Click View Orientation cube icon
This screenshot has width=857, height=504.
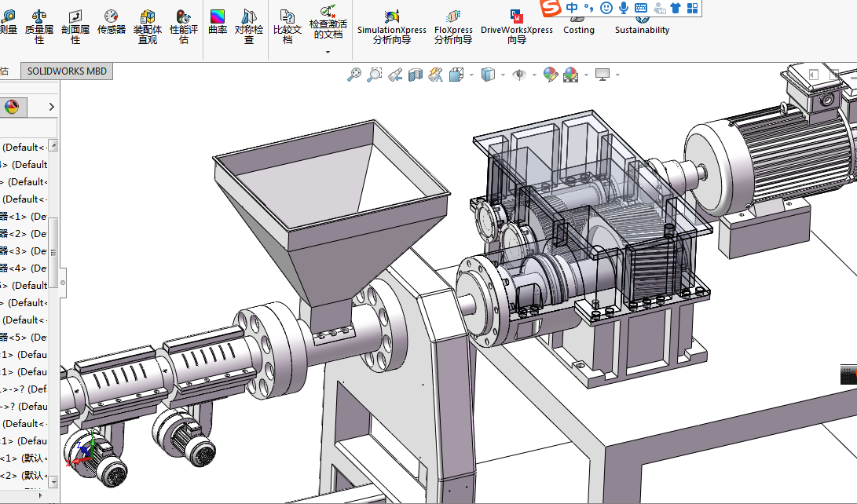[x=456, y=75]
